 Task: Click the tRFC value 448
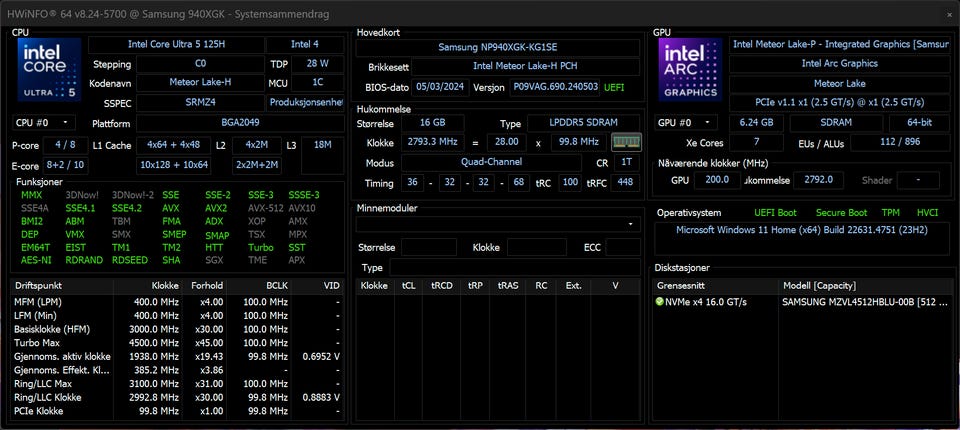pyautogui.click(x=625, y=182)
